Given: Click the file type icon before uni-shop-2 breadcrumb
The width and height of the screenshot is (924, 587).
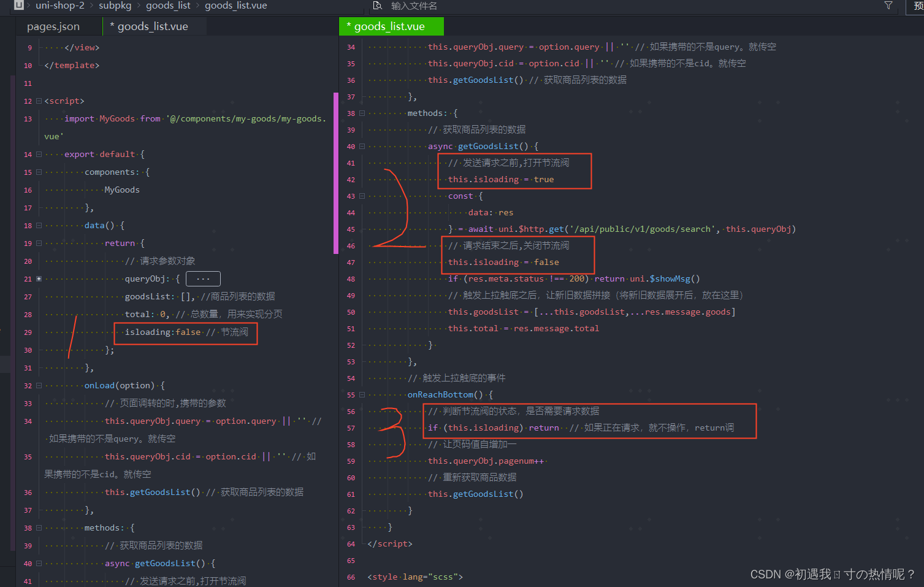Looking at the screenshot, I should click(x=19, y=5).
